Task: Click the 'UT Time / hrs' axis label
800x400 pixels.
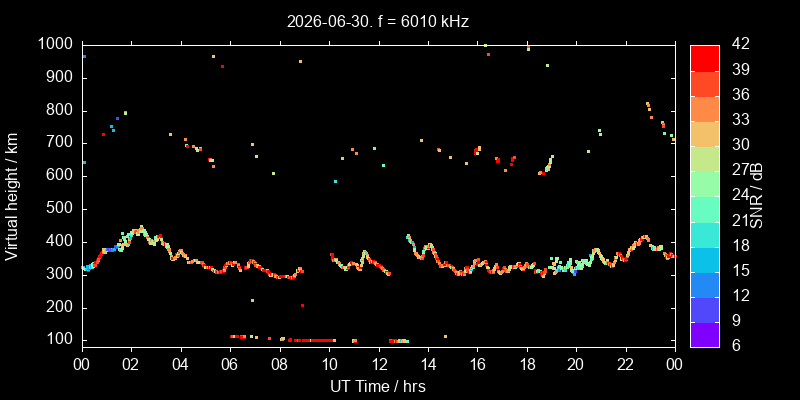Action: 378,386
